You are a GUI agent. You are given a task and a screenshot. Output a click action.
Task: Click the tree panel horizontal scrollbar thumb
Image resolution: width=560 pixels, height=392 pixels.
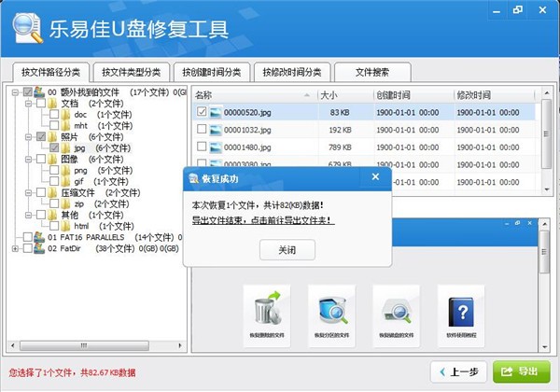point(84,345)
